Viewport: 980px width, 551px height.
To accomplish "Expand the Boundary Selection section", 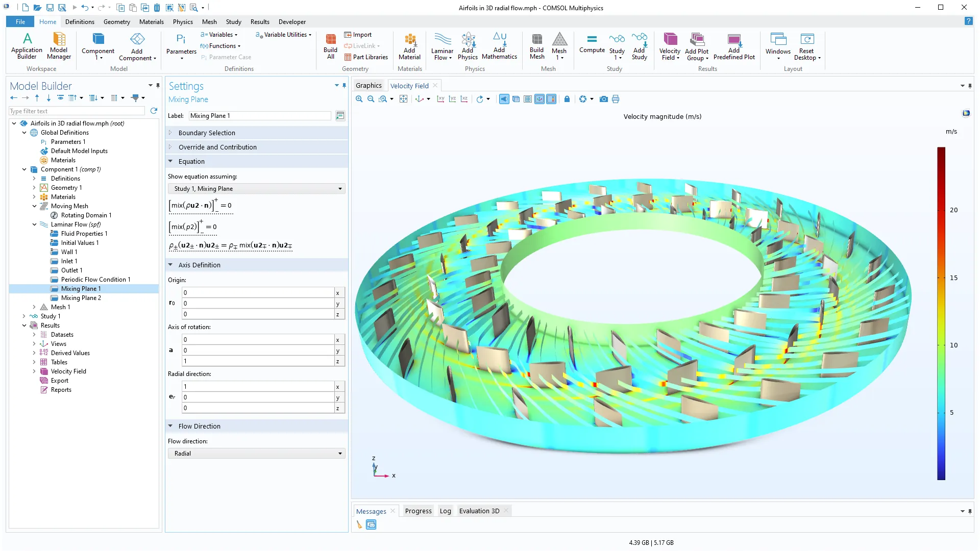I will pyautogui.click(x=207, y=133).
